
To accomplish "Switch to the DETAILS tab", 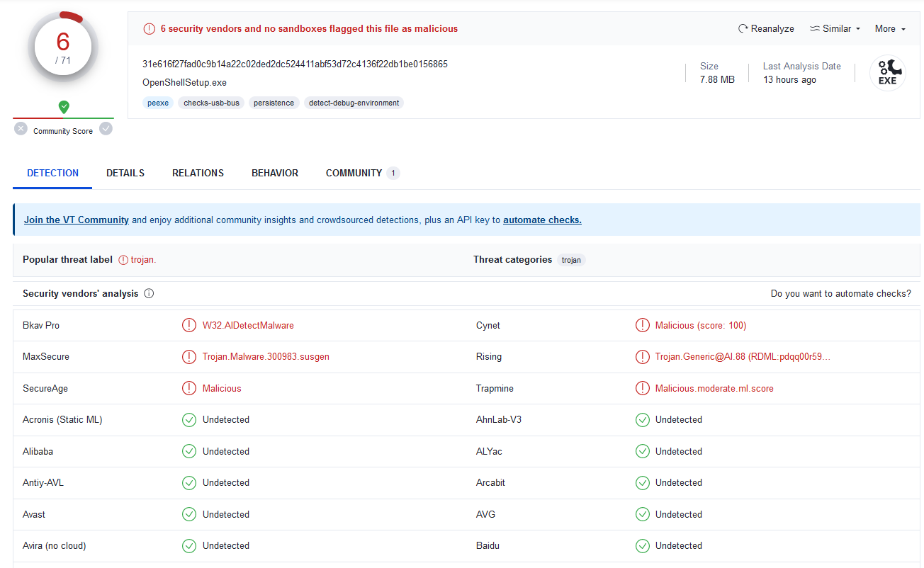I will point(125,173).
